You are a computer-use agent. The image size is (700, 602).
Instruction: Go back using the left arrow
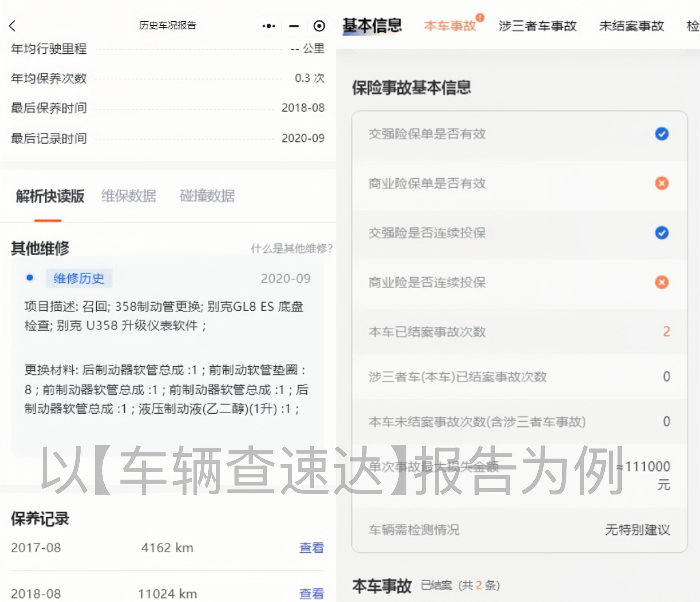coord(12,26)
